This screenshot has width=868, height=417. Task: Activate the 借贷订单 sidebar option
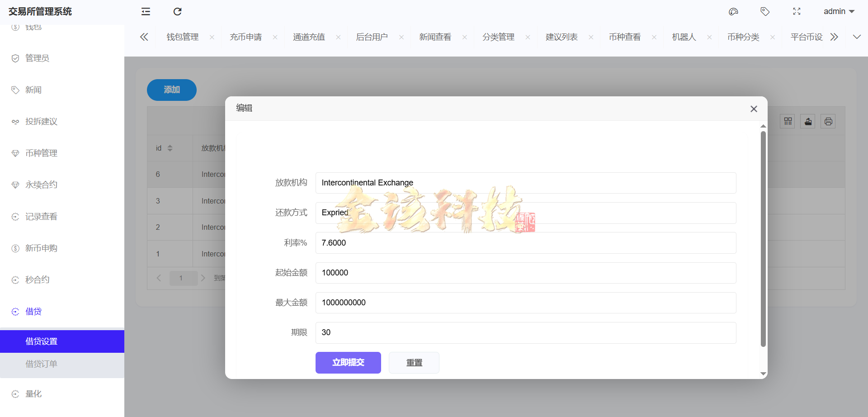[x=42, y=364]
